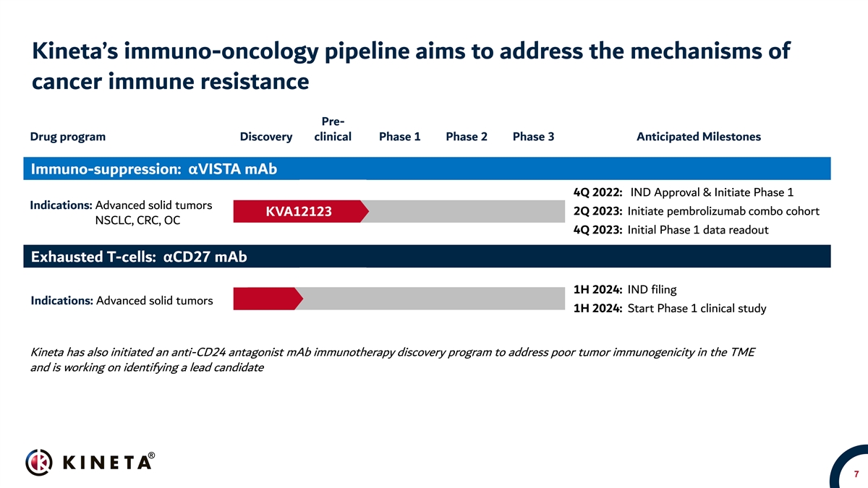Select the red KVA12123 progress arrow
Viewport: 868px width, 488px height.
pos(299,211)
